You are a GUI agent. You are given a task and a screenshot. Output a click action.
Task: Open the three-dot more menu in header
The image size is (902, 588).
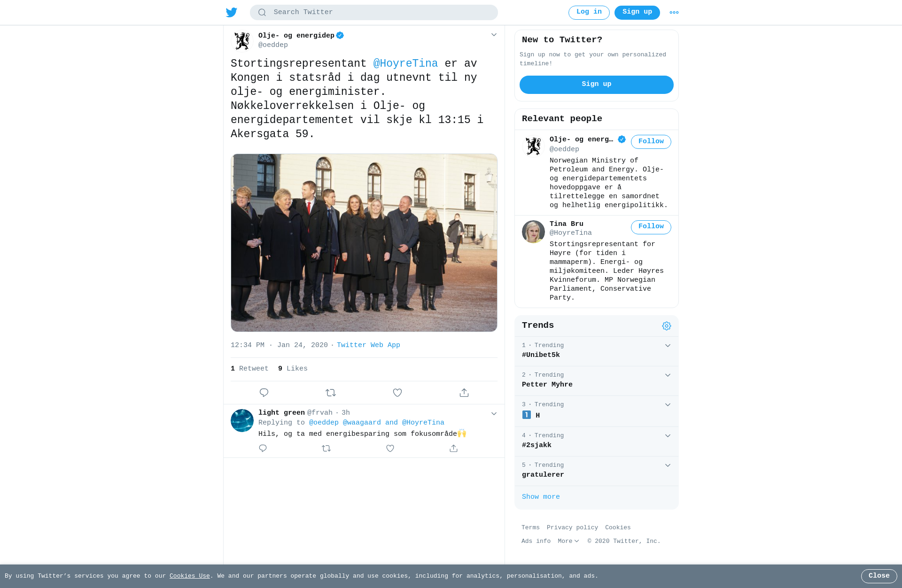(x=674, y=13)
